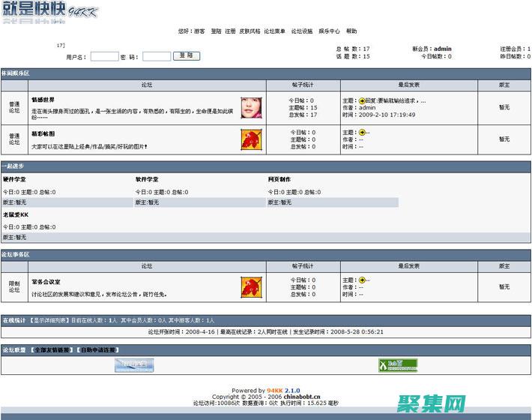Open the 皮肤风格 skin style menu
Screen dimensions: 532x420
click(250, 31)
